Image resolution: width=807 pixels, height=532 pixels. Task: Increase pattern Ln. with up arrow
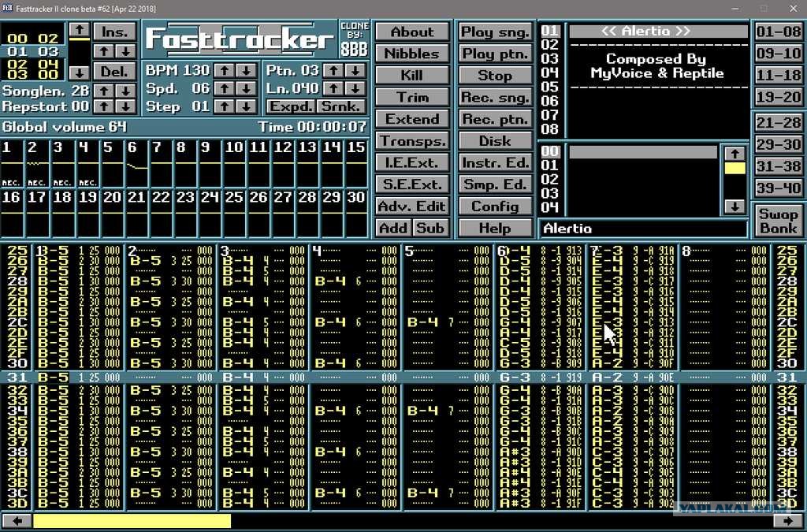333,88
